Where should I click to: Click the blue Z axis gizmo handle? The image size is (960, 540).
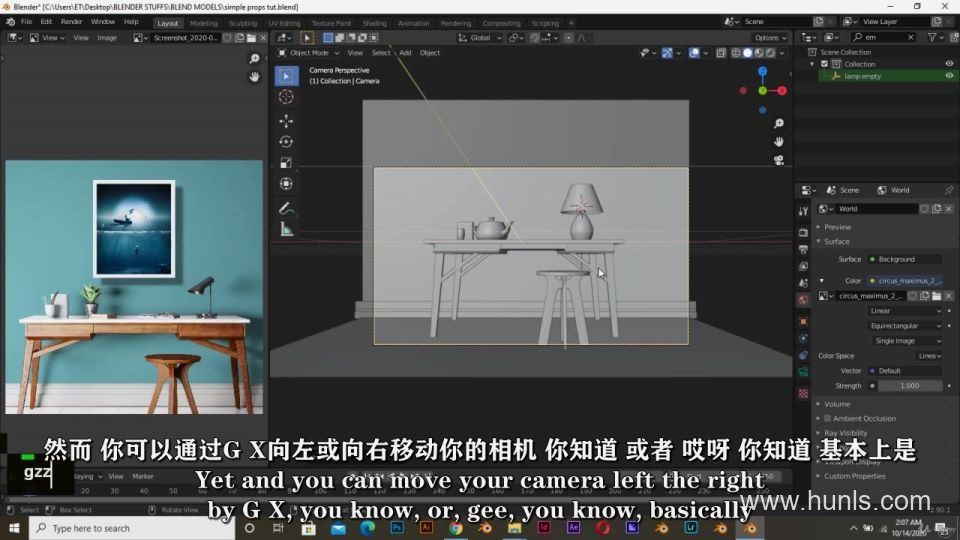[762, 72]
